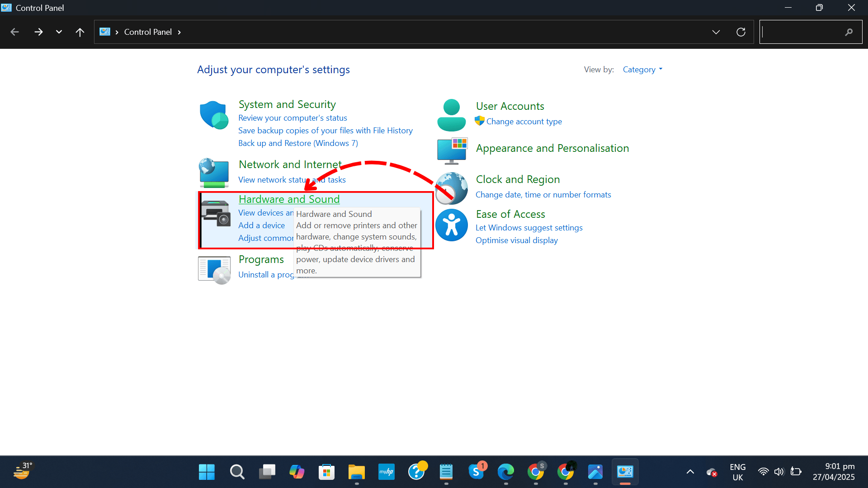The width and height of the screenshot is (868, 488).
Task: Open the recent locations chevron
Action: 59,32
